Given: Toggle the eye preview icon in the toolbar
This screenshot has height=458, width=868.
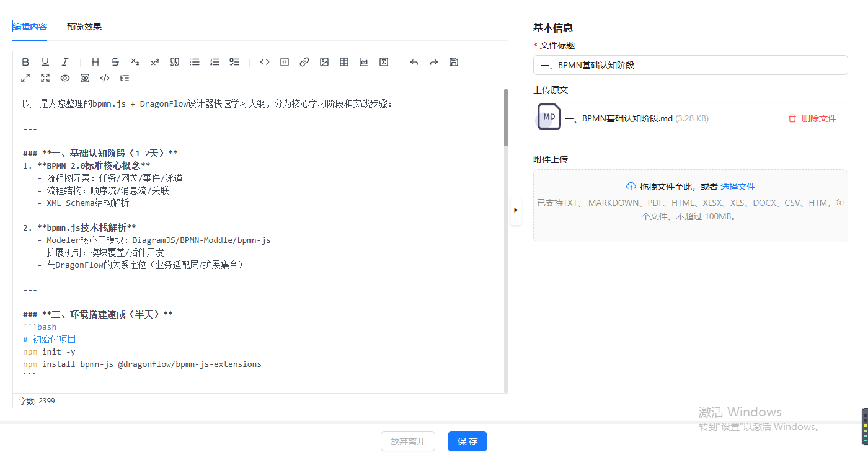Looking at the screenshot, I should [65, 78].
